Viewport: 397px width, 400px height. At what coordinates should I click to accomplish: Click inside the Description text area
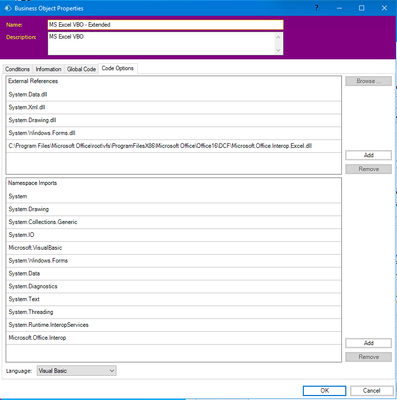point(162,43)
